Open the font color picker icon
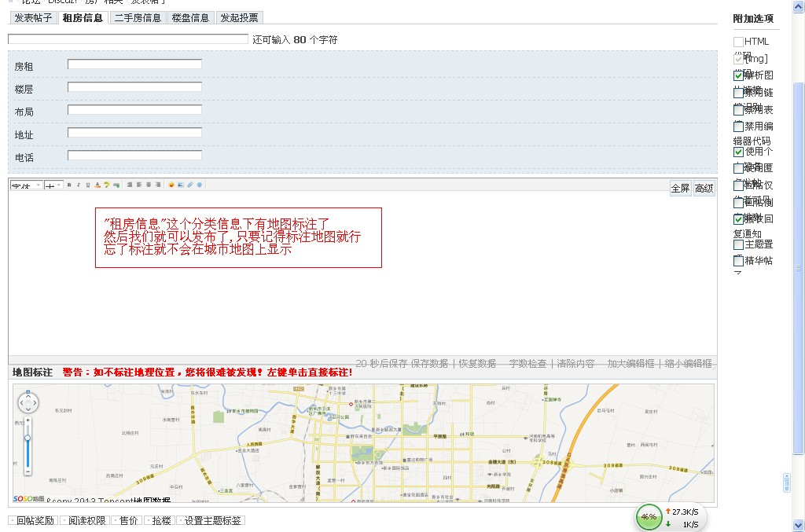The image size is (805, 532). pyautogui.click(x=97, y=185)
